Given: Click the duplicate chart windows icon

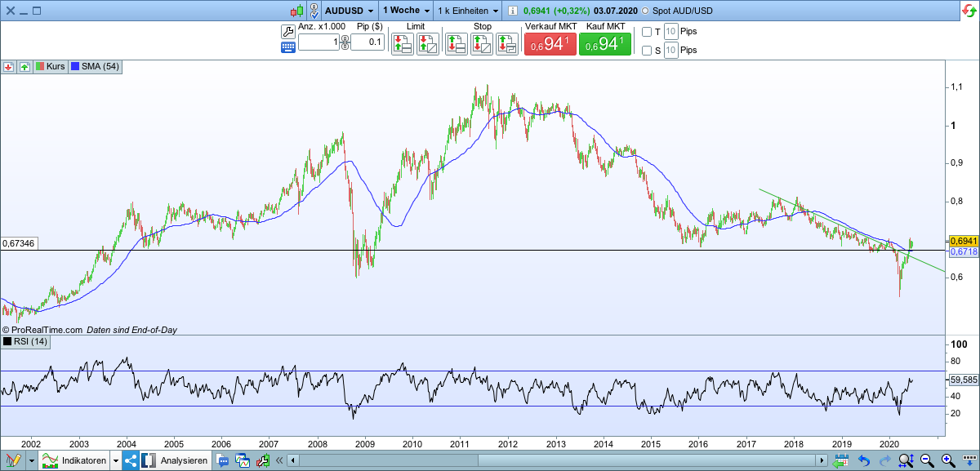Looking at the screenshot, I should [243, 460].
